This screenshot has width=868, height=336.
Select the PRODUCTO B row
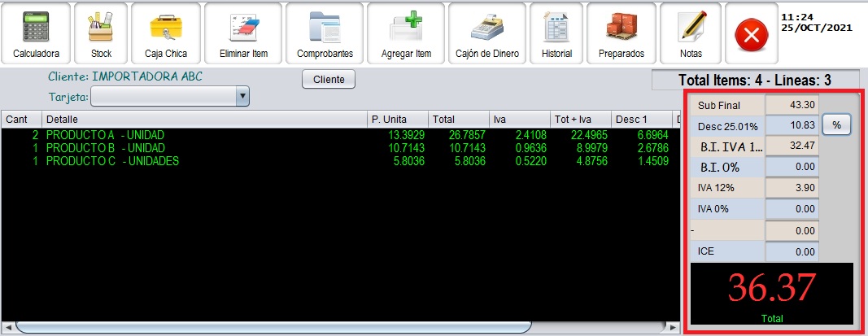pos(203,148)
